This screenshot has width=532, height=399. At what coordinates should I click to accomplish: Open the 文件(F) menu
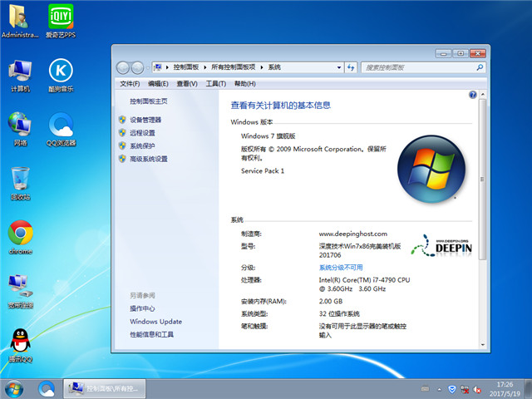[x=130, y=83]
